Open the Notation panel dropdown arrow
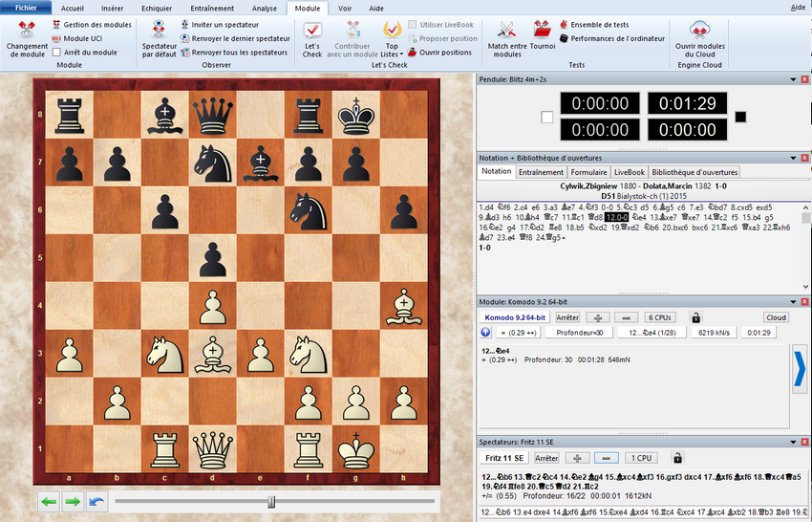The width and height of the screenshot is (812, 522). (792, 157)
